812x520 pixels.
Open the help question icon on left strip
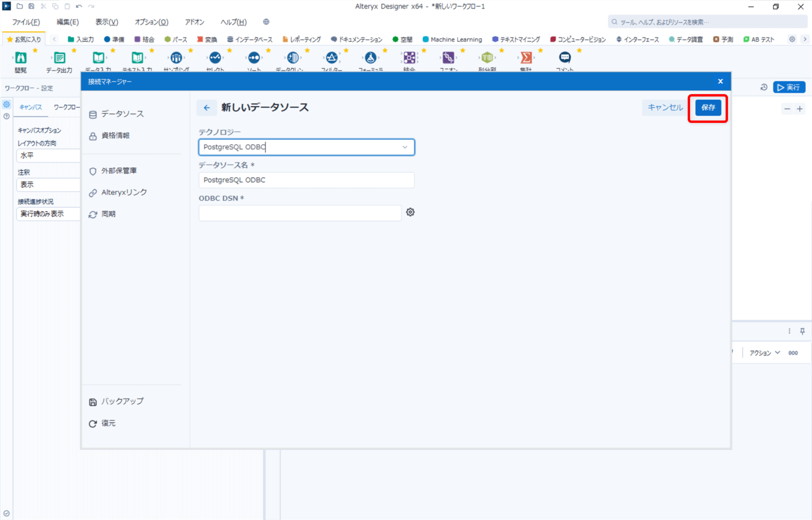pyautogui.click(x=6, y=116)
